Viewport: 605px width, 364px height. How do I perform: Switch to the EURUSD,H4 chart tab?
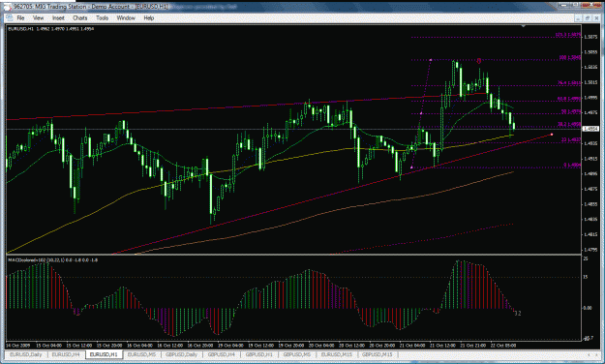click(x=66, y=354)
